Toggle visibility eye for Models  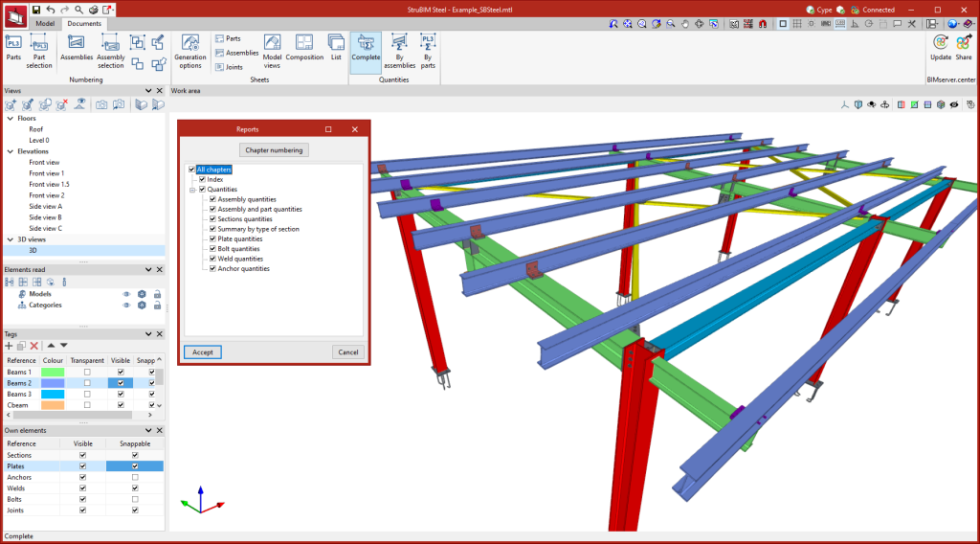coord(126,294)
